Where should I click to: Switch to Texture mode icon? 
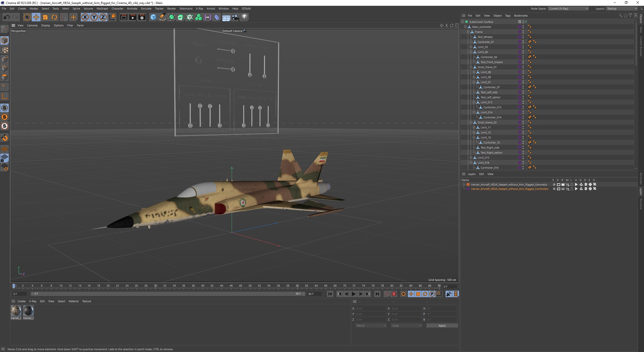[5, 50]
